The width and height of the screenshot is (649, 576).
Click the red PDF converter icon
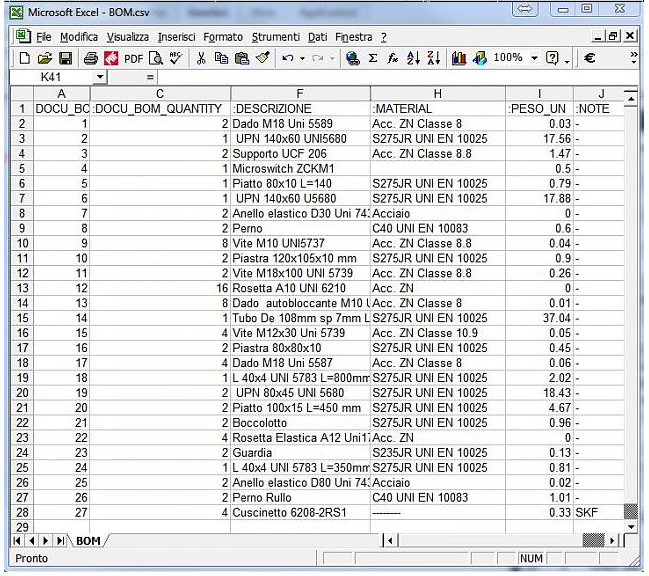coord(111,58)
